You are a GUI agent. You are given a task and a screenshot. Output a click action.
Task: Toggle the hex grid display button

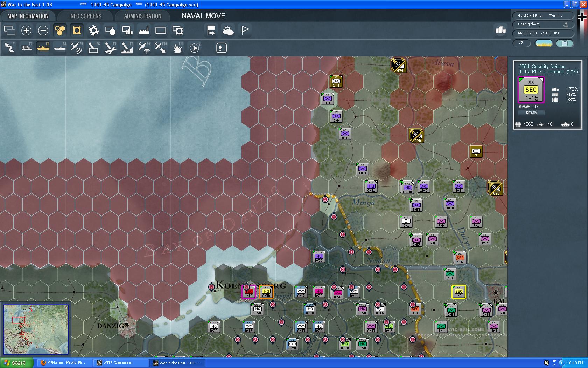[60, 30]
